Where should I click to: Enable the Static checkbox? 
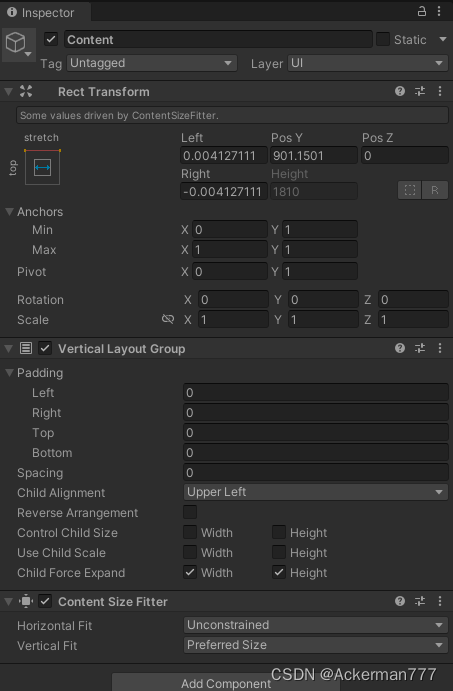(x=382, y=39)
